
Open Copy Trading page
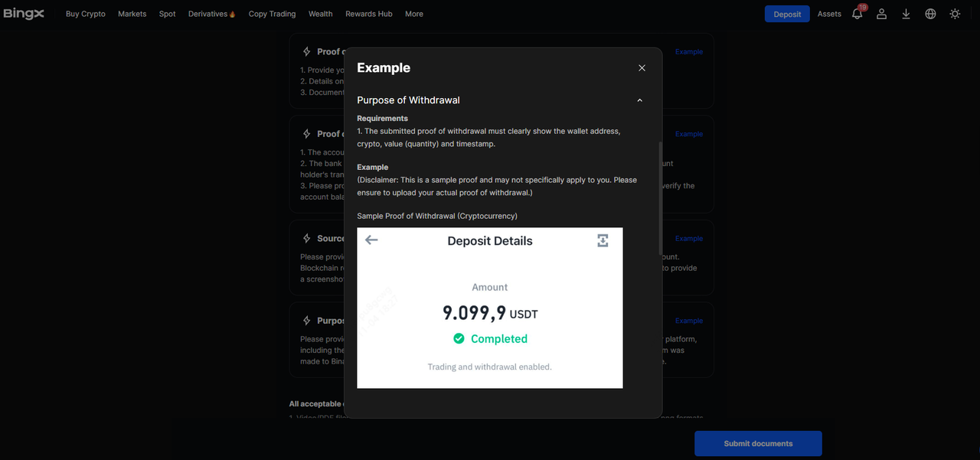272,14
